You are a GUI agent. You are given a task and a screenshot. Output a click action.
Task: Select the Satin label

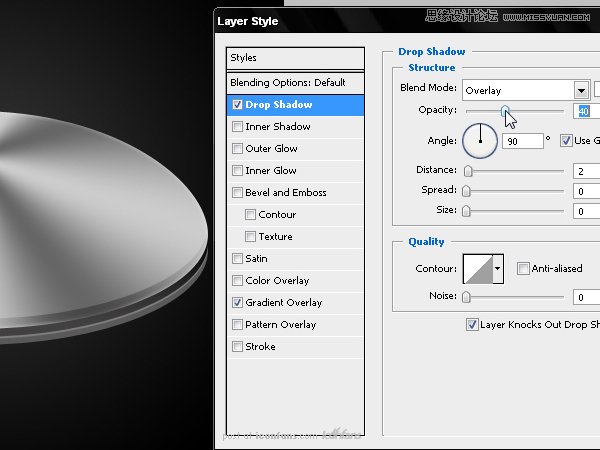pos(256,259)
